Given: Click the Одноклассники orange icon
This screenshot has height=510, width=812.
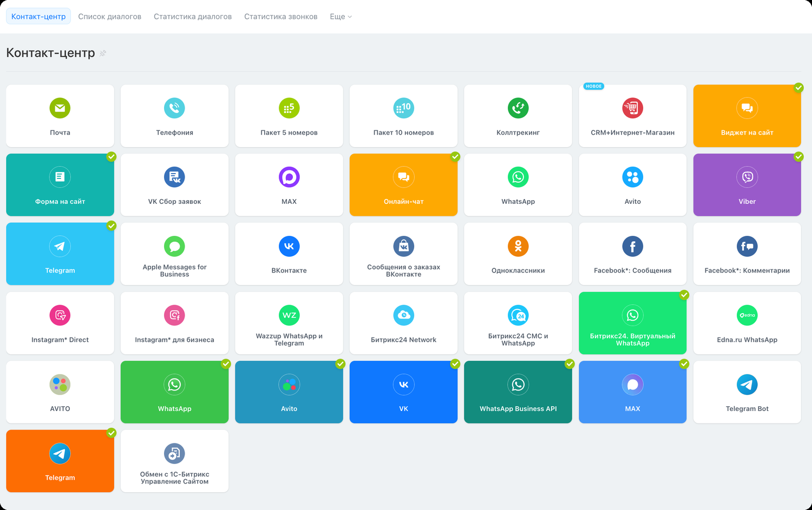Looking at the screenshot, I should pyautogui.click(x=518, y=246).
